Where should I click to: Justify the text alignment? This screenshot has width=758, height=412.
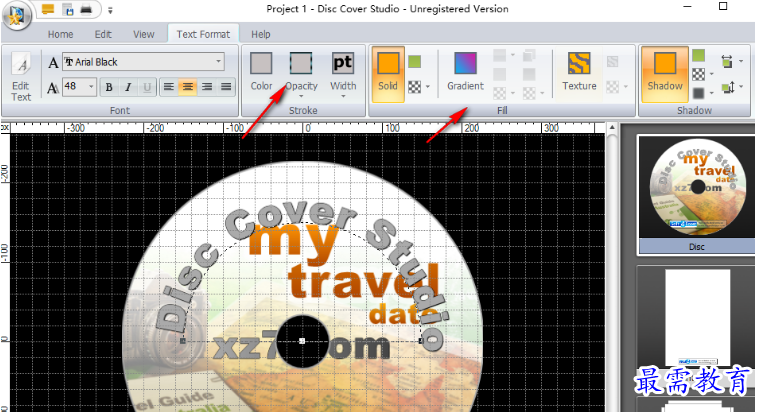226,87
